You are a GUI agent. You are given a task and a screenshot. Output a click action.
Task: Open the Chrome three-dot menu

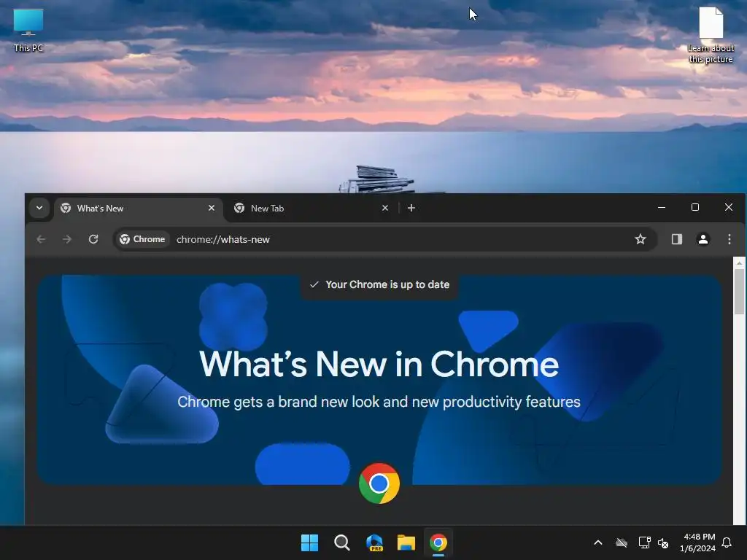(729, 239)
